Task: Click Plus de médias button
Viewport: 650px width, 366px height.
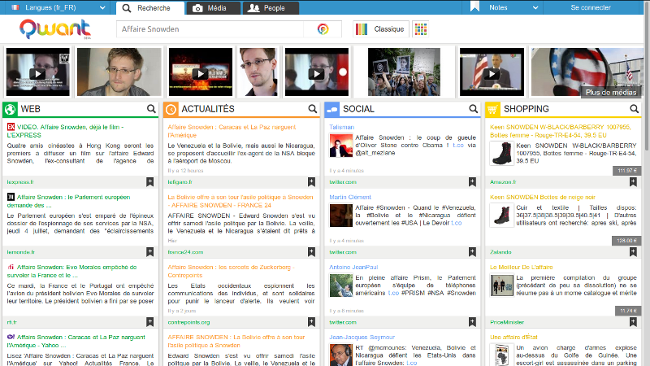Action: (611, 92)
